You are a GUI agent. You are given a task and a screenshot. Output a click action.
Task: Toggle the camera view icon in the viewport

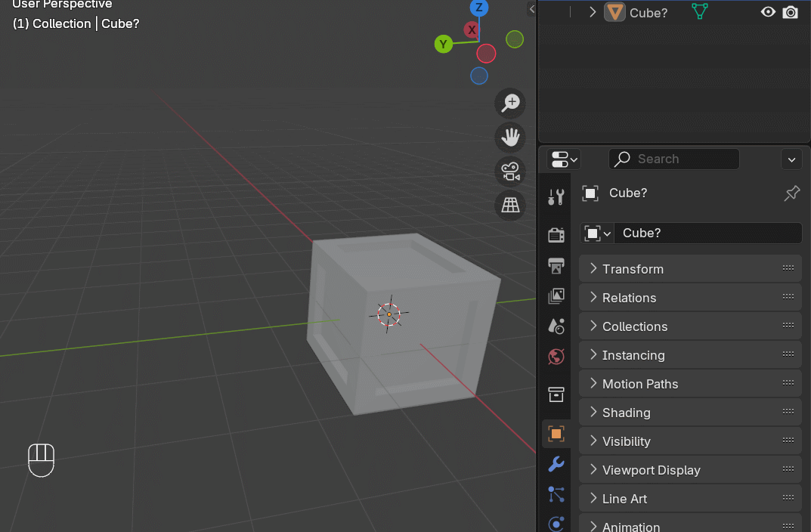tap(509, 171)
